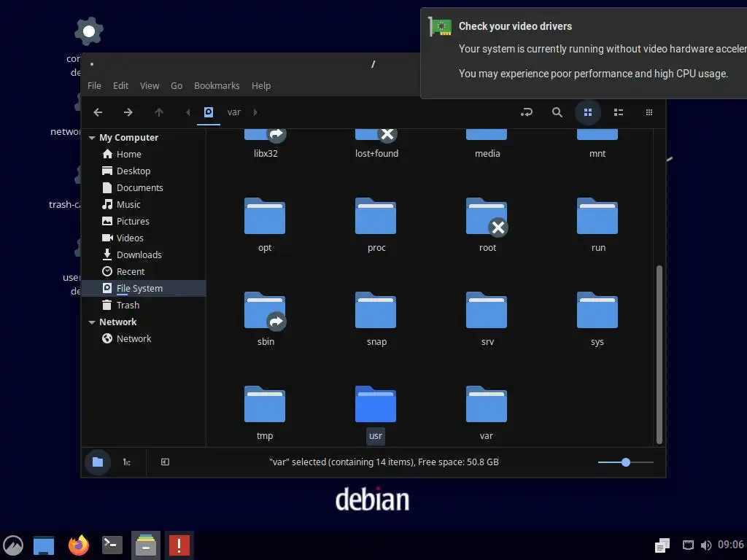747x560 pixels.
Task: Open the Help menu
Action: coord(261,86)
